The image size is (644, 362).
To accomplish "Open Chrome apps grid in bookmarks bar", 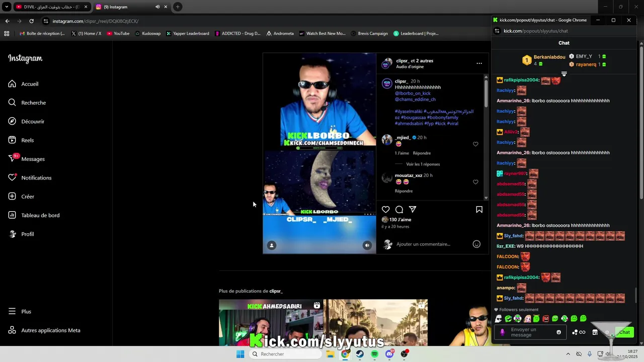I will tap(7, 34).
